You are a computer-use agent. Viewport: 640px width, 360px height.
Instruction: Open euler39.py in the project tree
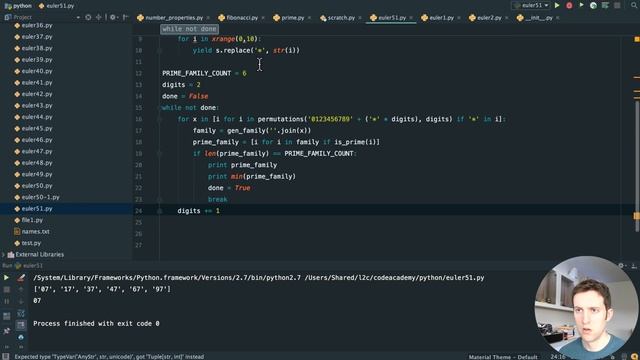[x=37, y=60]
